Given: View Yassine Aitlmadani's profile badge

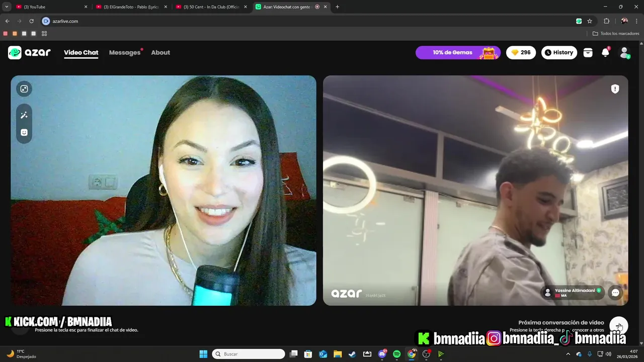Looking at the screenshot, I should click(x=573, y=293).
